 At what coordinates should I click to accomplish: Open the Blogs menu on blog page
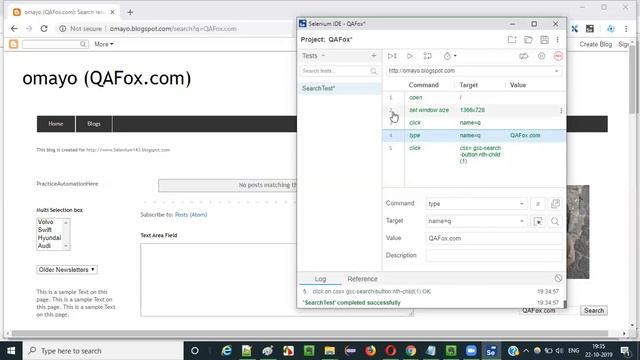94,124
